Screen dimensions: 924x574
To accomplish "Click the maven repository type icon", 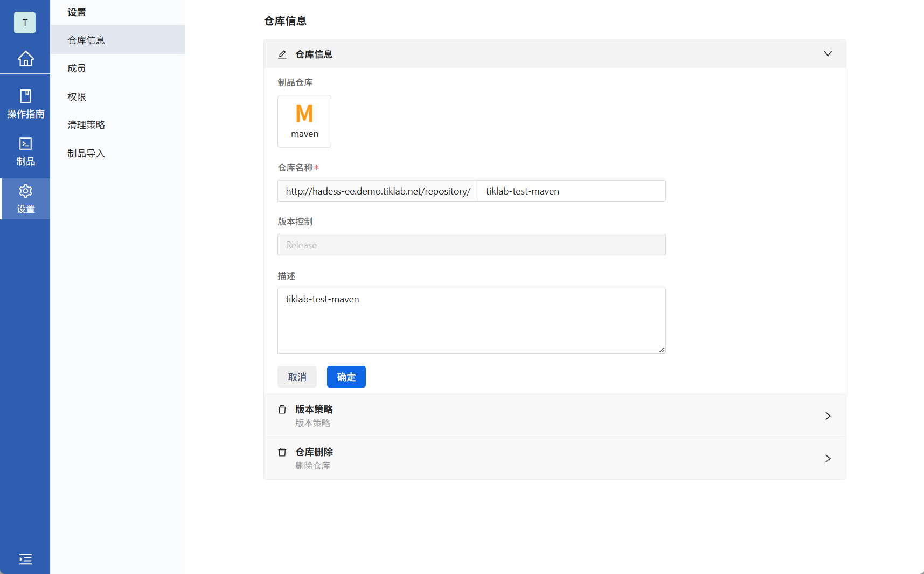I will pos(304,121).
